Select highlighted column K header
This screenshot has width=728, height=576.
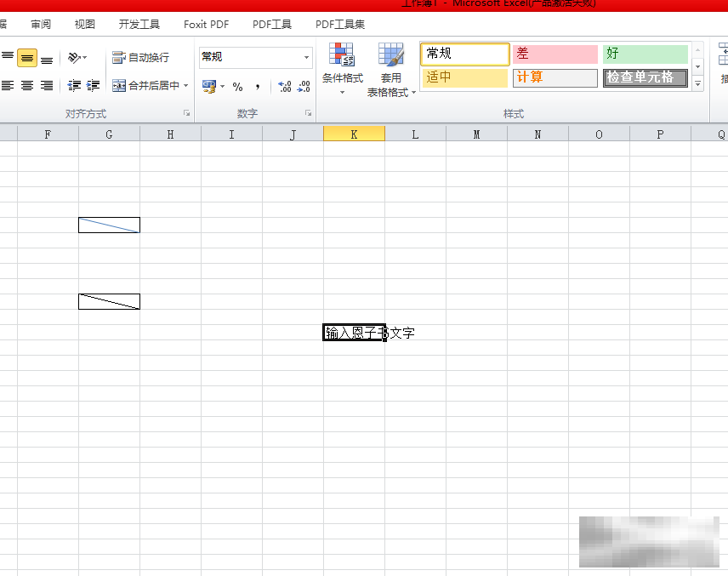click(x=355, y=134)
